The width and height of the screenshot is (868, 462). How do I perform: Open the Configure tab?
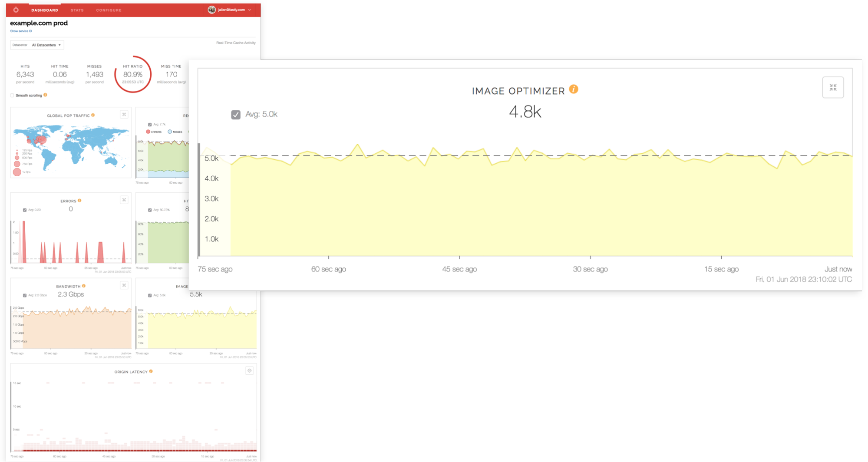pos(108,10)
